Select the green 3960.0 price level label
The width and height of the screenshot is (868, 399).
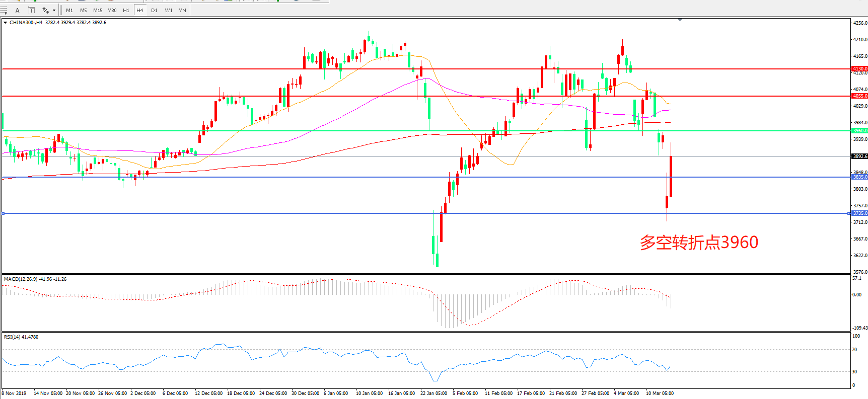859,131
